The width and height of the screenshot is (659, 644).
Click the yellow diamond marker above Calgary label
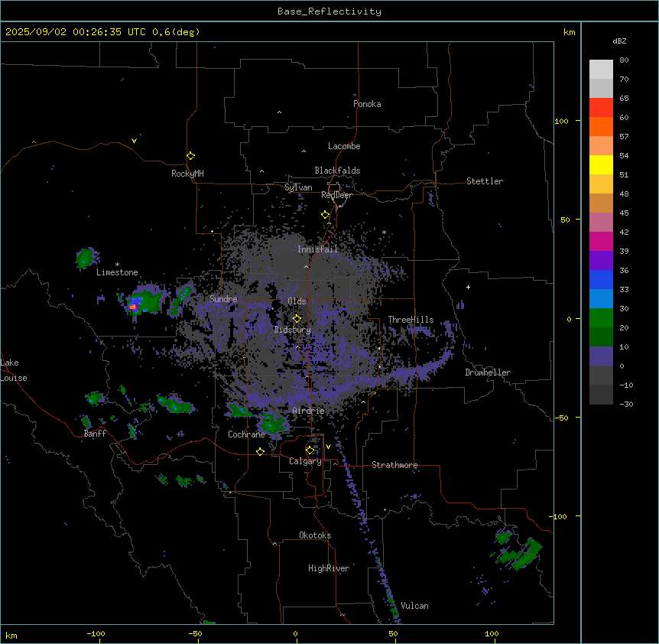[310, 450]
